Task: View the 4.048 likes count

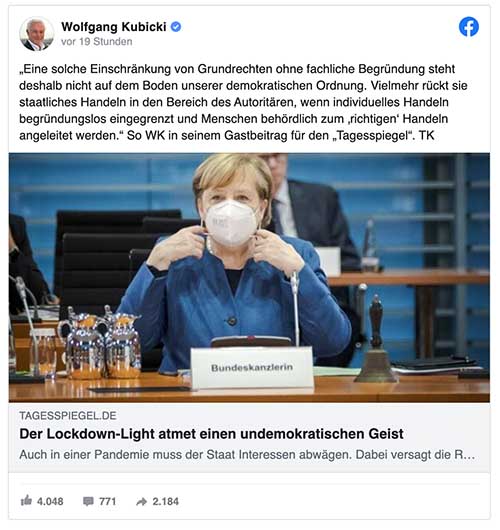Action: pyautogui.click(x=50, y=501)
